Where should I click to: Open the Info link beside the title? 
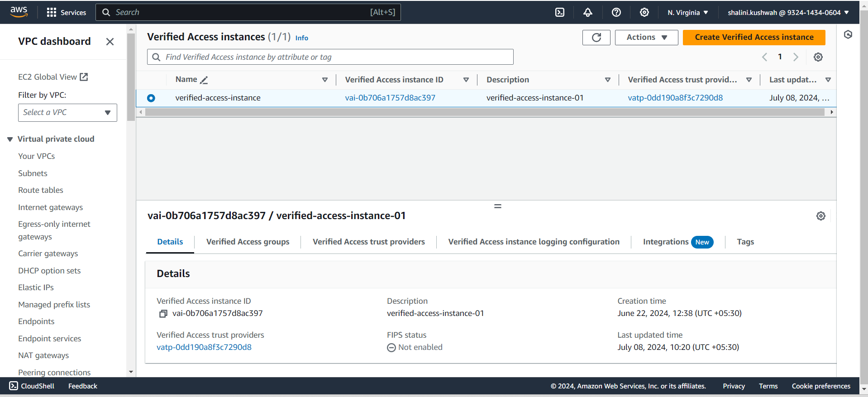point(302,38)
